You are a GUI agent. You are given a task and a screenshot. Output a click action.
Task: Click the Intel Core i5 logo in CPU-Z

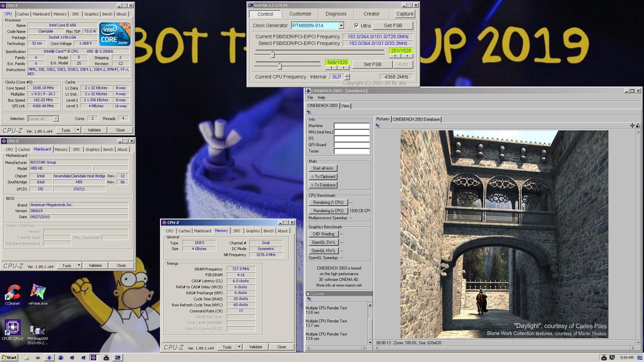pyautogui.click(x=115, y=34)
